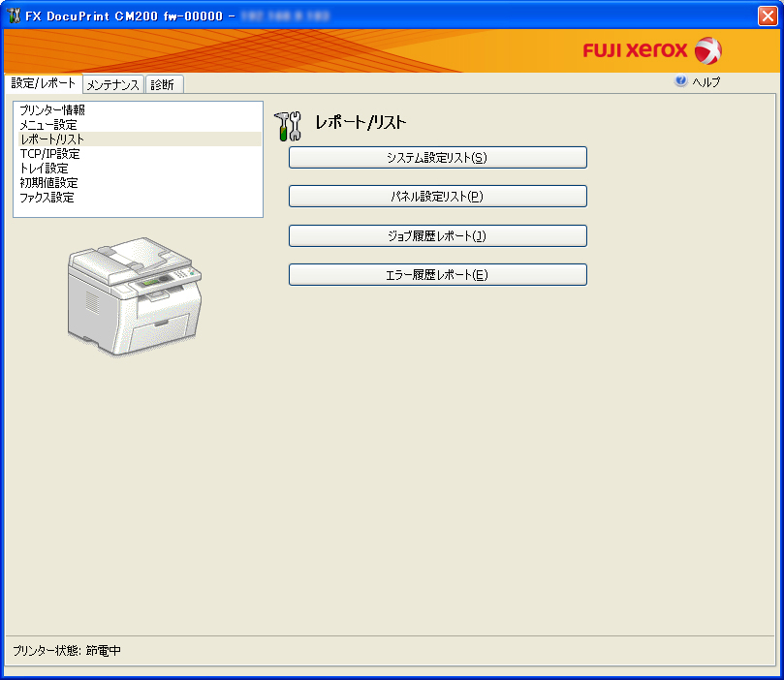The image size is (784, 680).
Task: Choose メニュー設定 from the list
Action: [x=48, y=125]
